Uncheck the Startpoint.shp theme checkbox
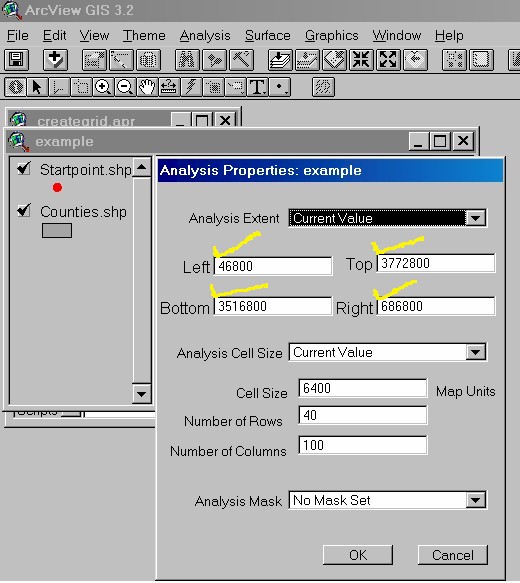520x583 pixels. [x=24, y=168]
